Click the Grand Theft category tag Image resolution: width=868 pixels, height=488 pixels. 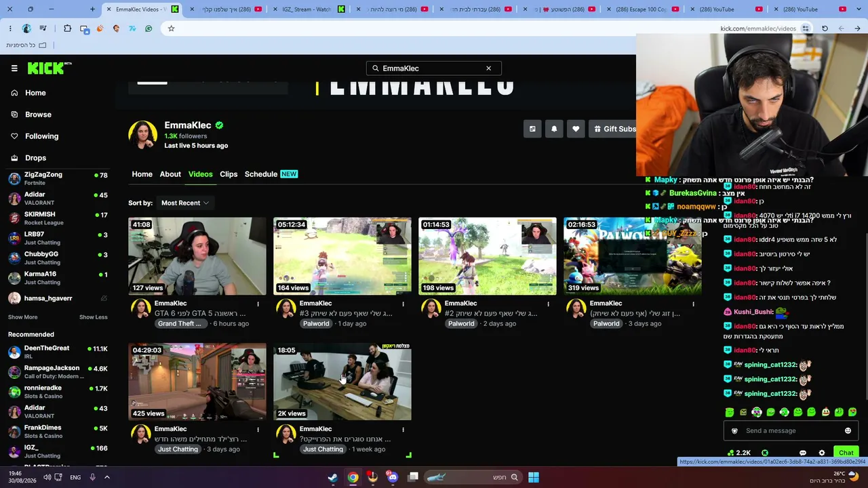[x=180, y=324]
